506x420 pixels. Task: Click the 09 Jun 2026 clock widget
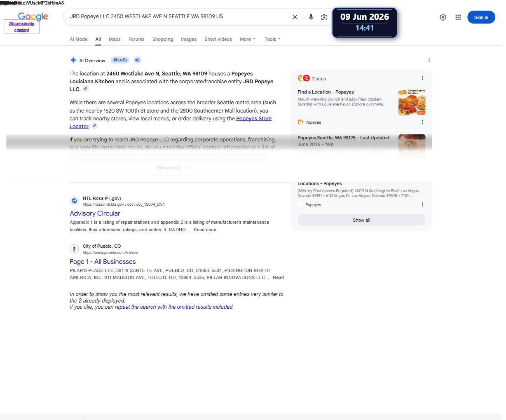tap(365, 23)
